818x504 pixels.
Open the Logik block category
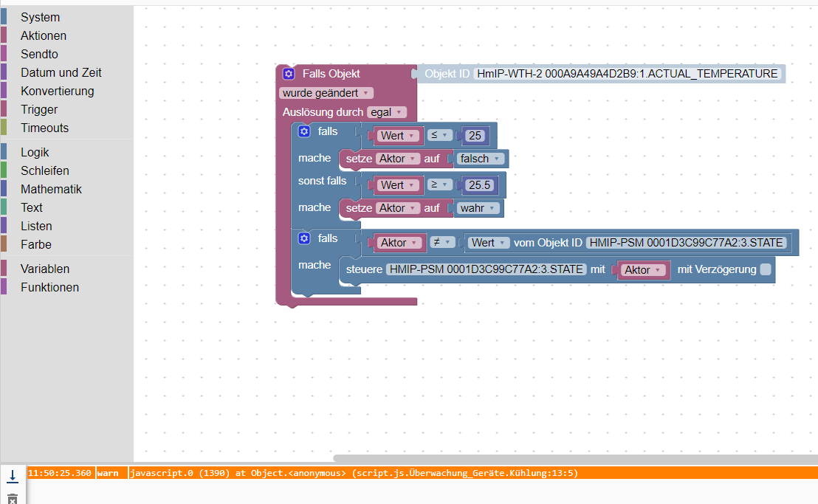[x=35, y=152]
